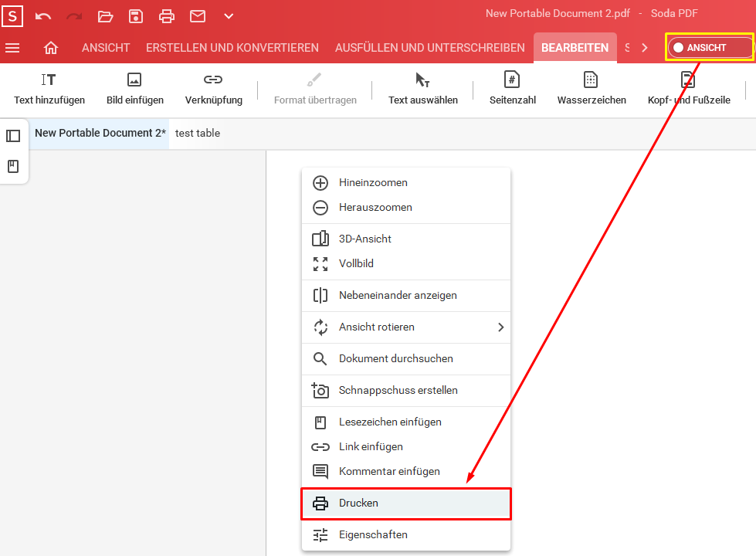Switch to ERSTELLEN UND KONVERTIEREN tab
This screenshot has width=756, height=556.
(x=232, y=48)
